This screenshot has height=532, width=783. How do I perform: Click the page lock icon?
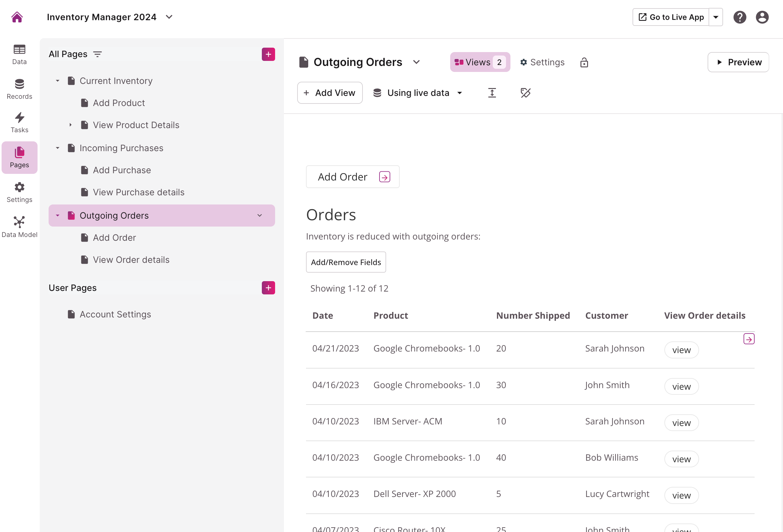584,62
